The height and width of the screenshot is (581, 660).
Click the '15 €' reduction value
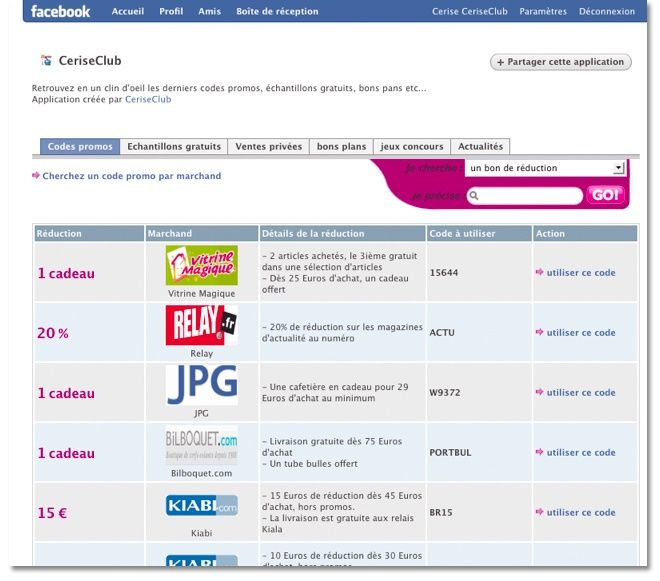point(52,513)
